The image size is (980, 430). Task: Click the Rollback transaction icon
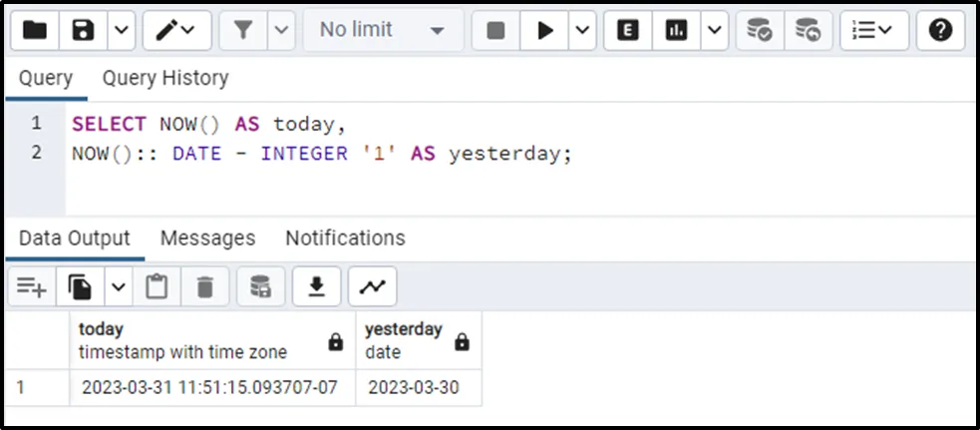click(x=809, y=31)
